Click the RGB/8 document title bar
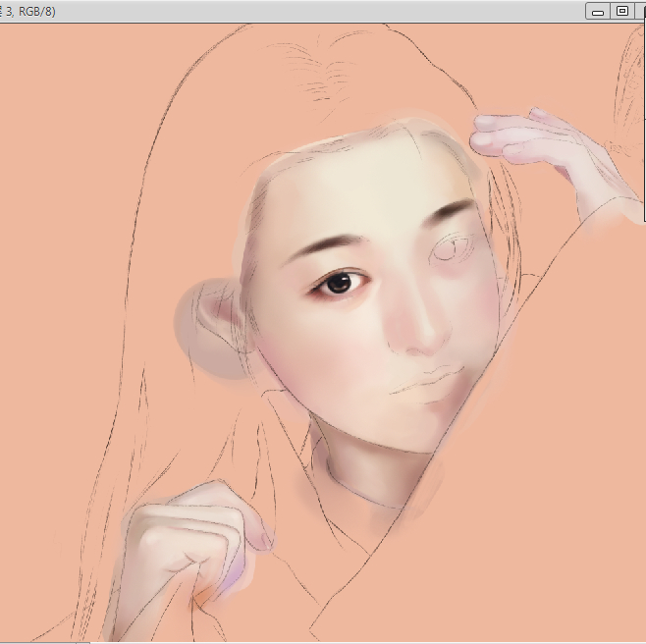 (x=295, y=11)
